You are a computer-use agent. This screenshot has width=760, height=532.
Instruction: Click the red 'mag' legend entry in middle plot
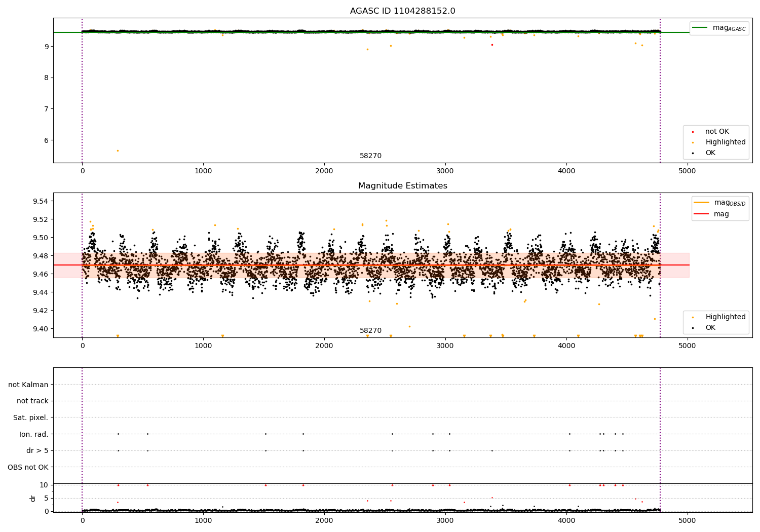tap(712, 214)
